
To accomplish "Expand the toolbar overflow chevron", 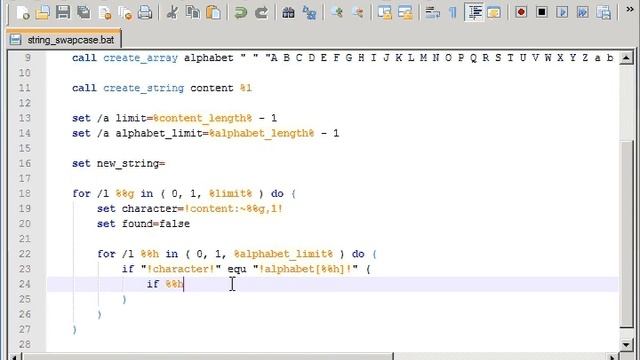I will coord(630,9).
